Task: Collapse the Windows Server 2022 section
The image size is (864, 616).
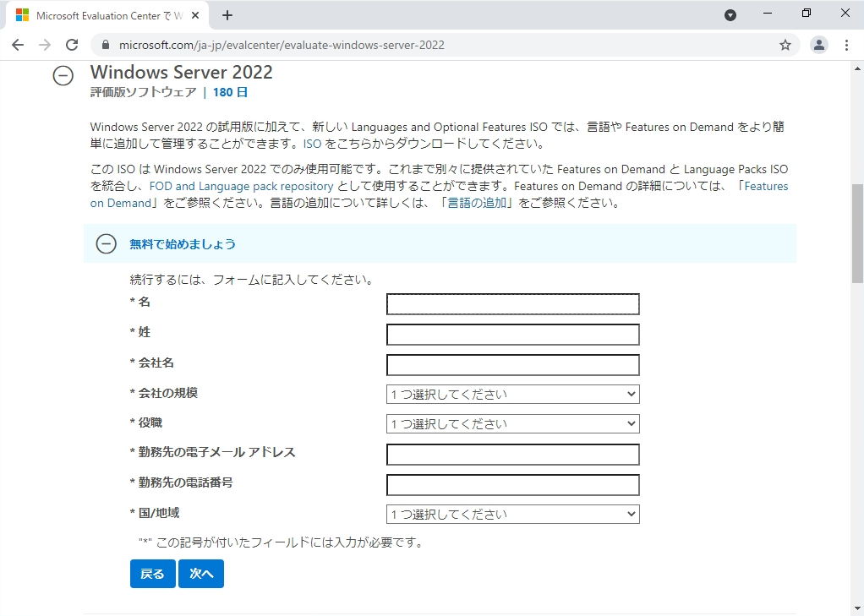Action: [x=63, y=75]
